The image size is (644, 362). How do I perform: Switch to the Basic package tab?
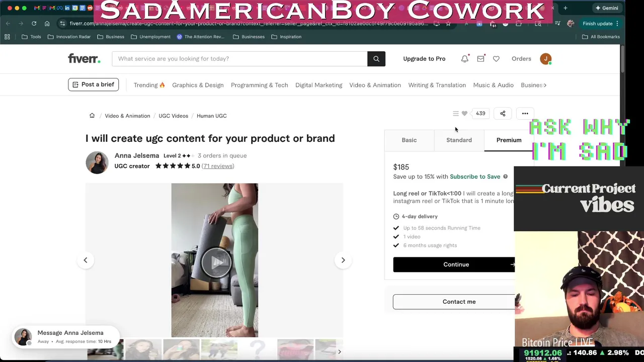[409, 140]
